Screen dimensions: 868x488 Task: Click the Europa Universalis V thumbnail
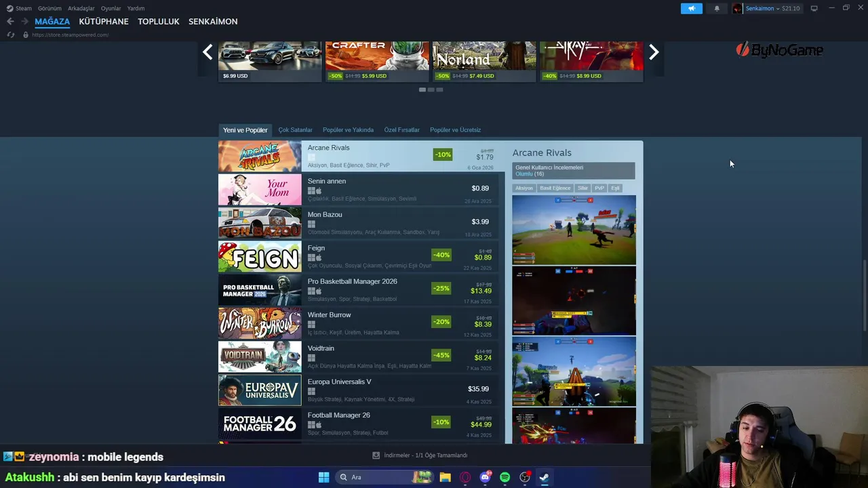click(x=260, y=390)
